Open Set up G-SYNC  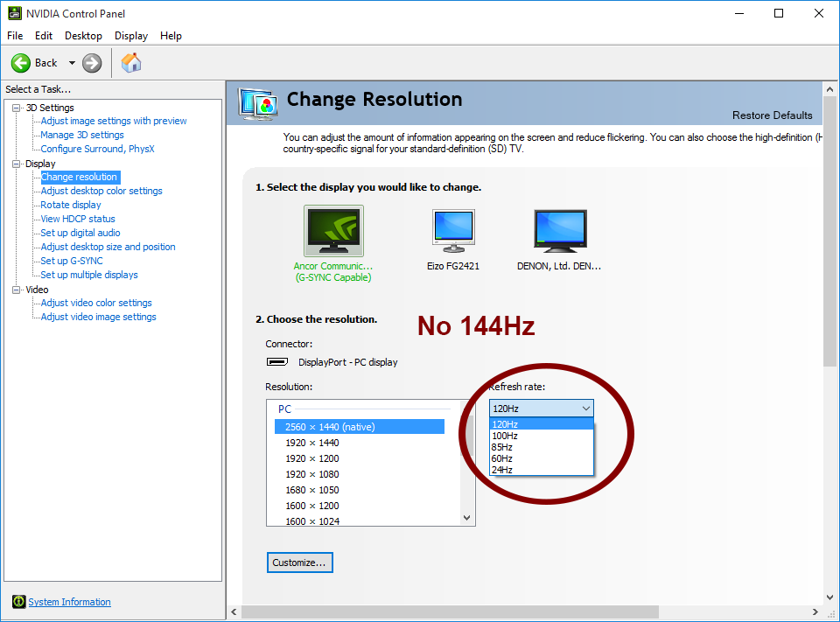[x=72, y=261]
